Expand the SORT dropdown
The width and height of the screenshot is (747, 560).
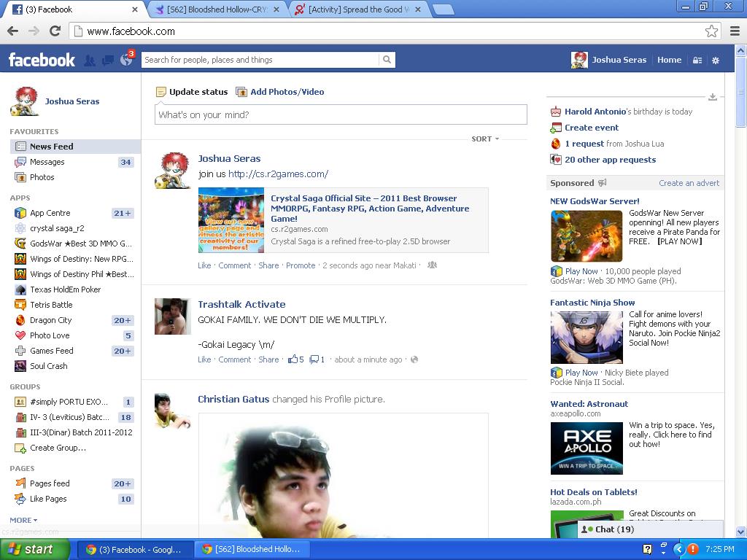pyautogui.click(x=485, y=139)
